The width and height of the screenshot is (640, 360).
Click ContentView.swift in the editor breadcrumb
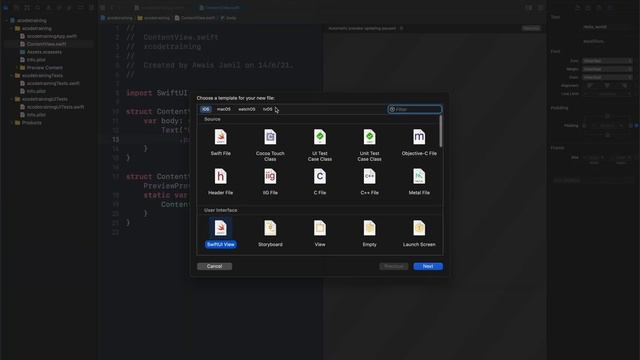(x=195, y=18)
